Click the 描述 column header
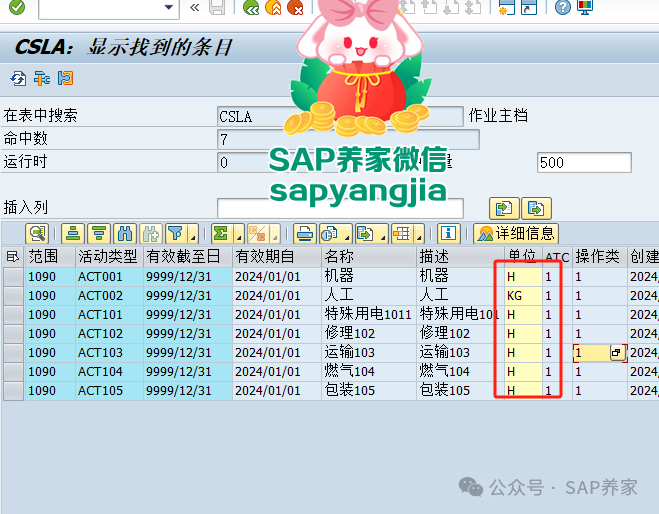This screenshot has height=514, width=659. point(461,256)
